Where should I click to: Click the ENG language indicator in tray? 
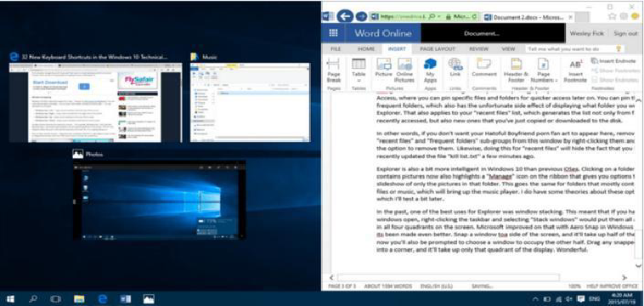pos(595,299)
